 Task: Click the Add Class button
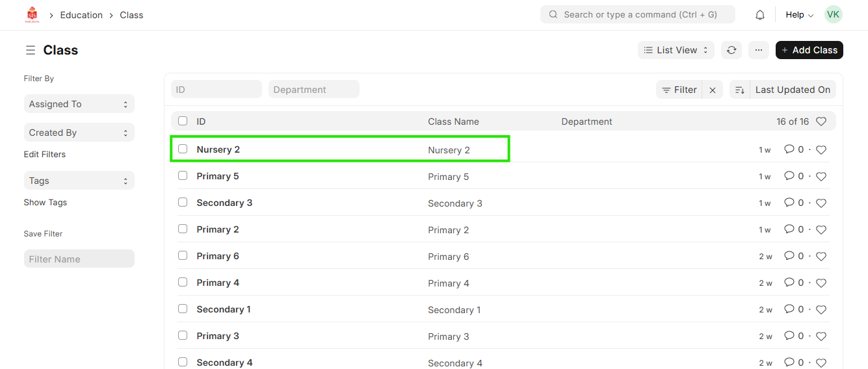click(809, 50)
